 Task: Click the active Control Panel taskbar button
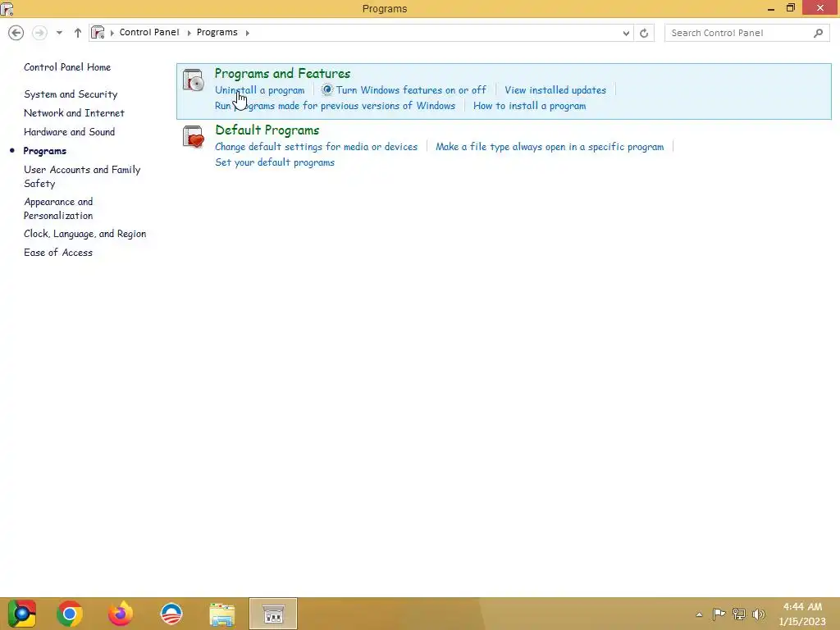point(273,614)
